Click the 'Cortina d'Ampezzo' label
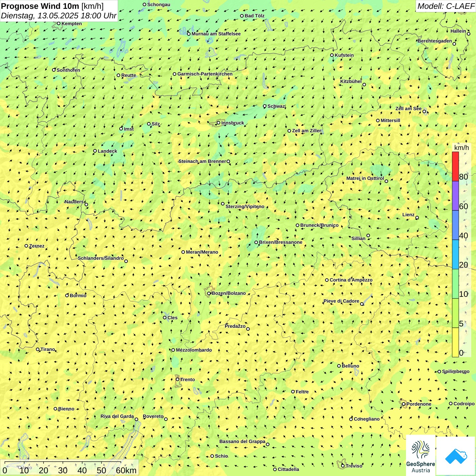Image resolution: width=476 pixels, height=476 pixels. pyautogui.click(x=351, y=280)
